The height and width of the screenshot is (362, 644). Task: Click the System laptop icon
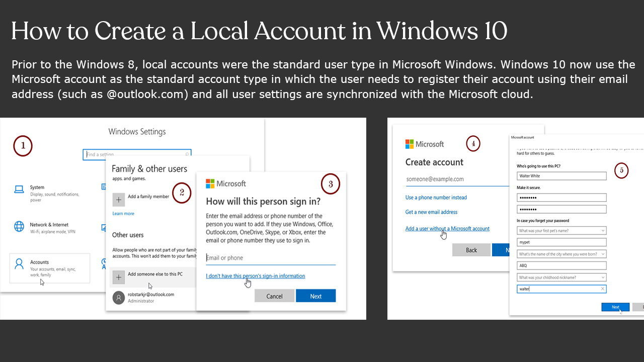pyautogui.click(x=19, y=190)
